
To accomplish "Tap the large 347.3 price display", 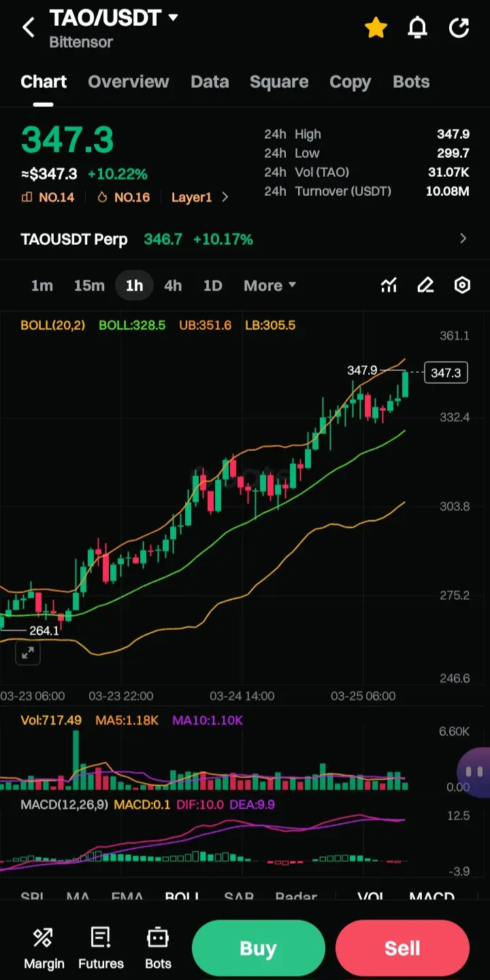I will [x=67, y=140].
